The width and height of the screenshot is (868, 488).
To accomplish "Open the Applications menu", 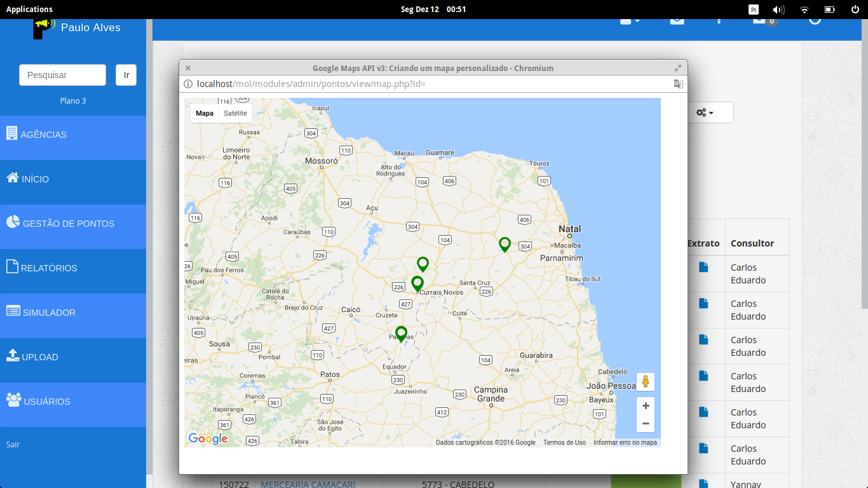I will [x=29, y=10].
